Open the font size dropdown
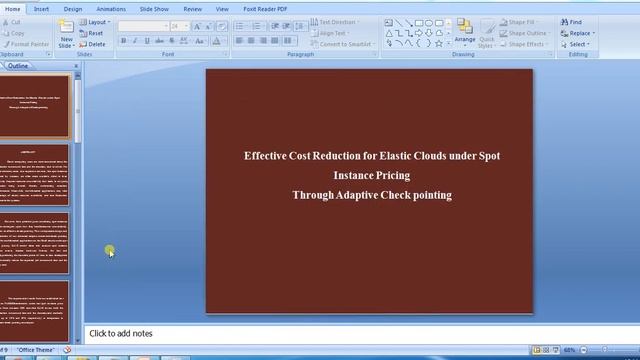Viewport: 640px width, 360px height. click(x=187, y=27)
